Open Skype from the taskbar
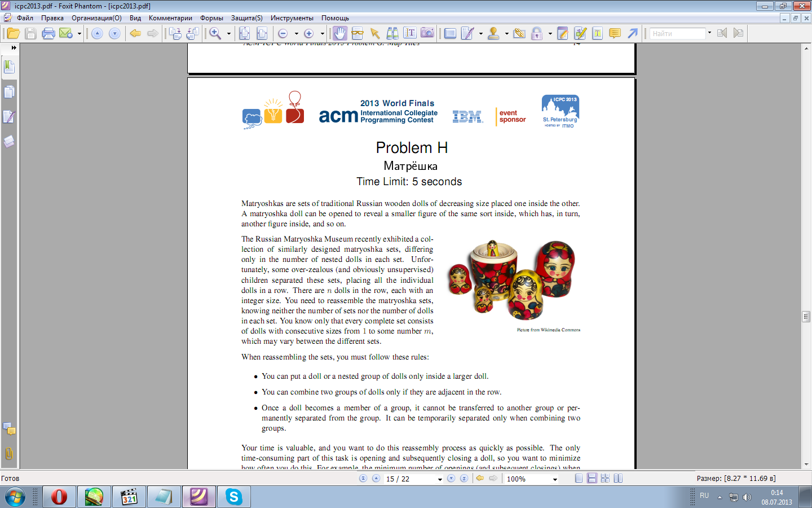 click(x=233, y=497)
